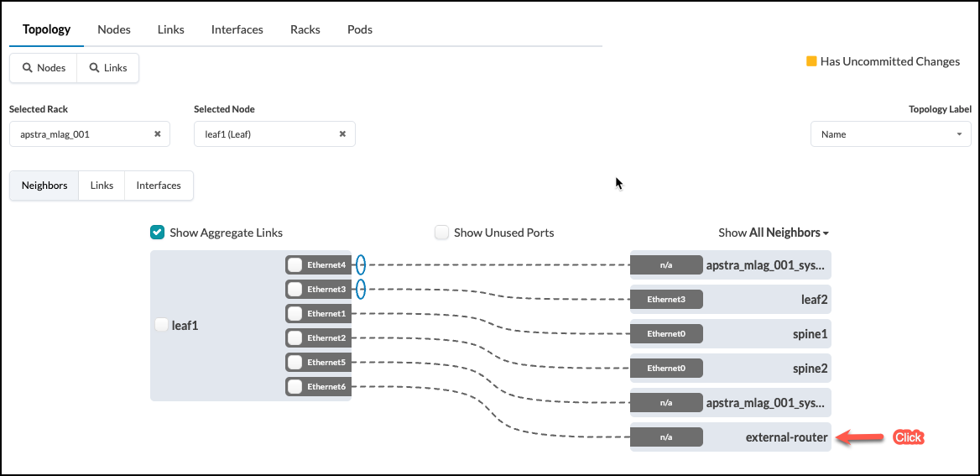The height and width of the screenshot is (476, 980).
Task: Open the Show All Neighbors dropdown
Action: (774, 233)
